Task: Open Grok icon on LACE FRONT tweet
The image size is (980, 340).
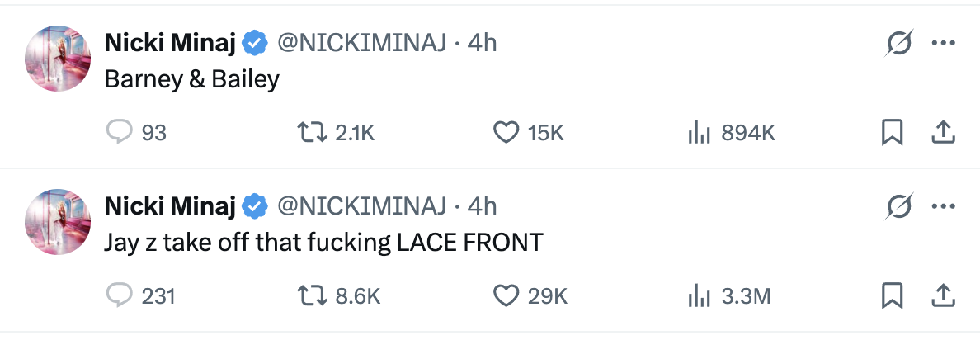Action: point(899,206)
